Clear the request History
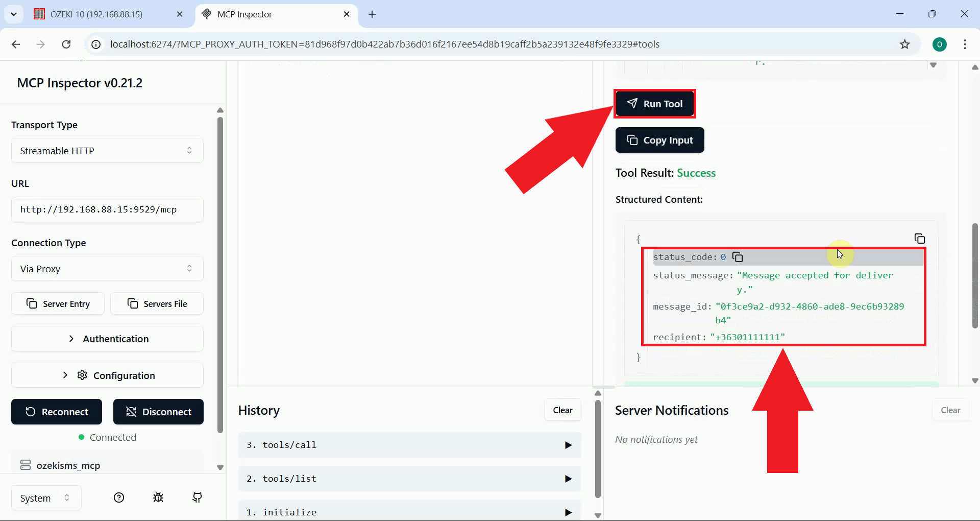 [x=562, y=410]
